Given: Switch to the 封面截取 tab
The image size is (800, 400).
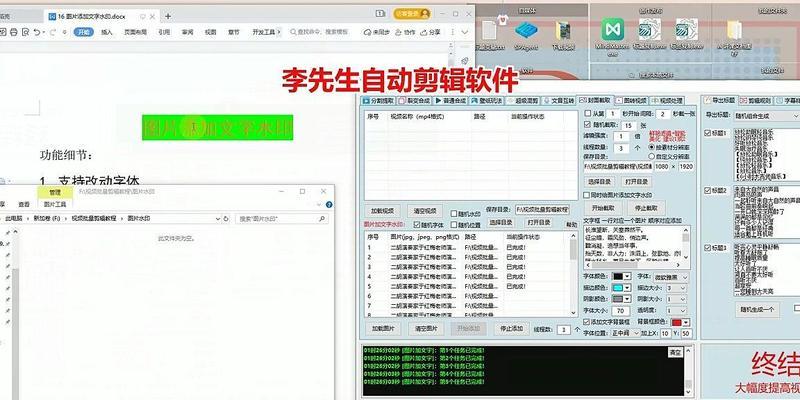Looking at the screenshot, I should click(595, 101).
